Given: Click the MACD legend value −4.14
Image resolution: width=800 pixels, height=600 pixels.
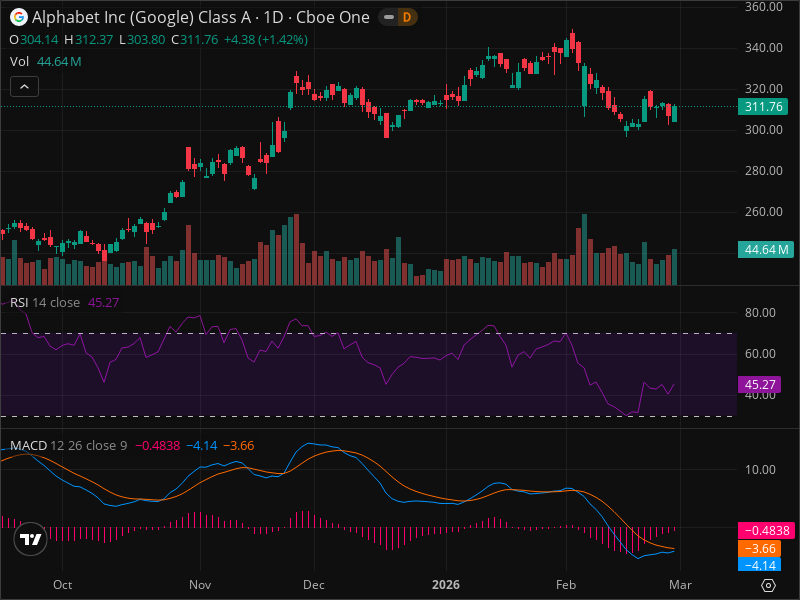Looking at the screenshot, I should coord(202,445).
